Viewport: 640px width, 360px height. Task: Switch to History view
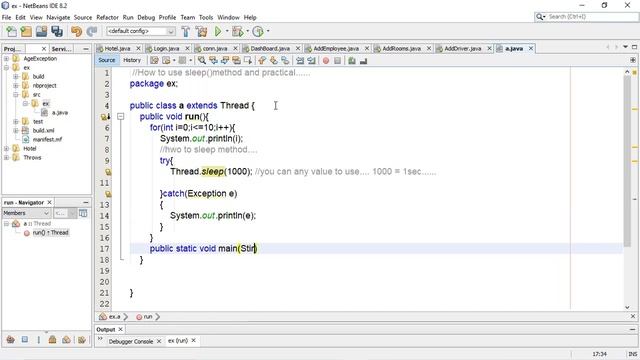(132, 60)
